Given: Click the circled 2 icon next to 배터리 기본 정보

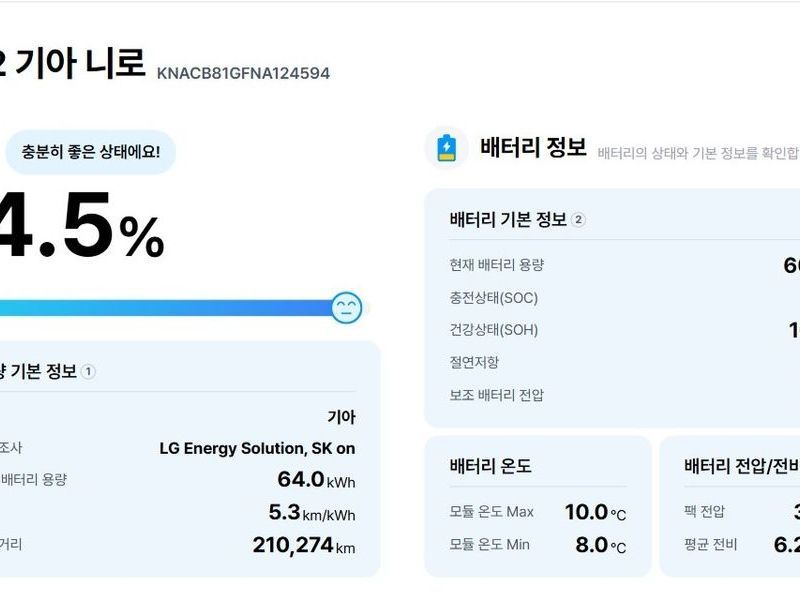Looking at the screenshot, I should click(x=578, y=220).
